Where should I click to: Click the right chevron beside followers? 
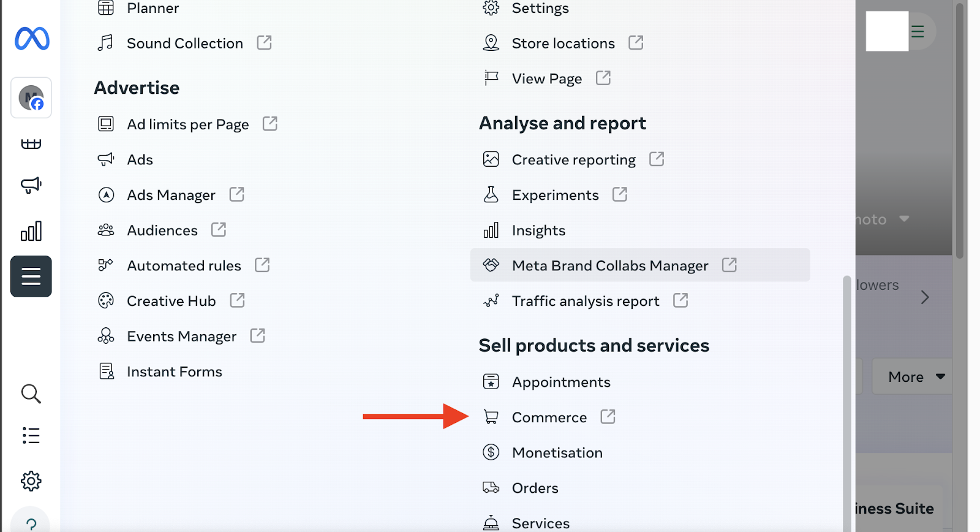coord(925,297)
